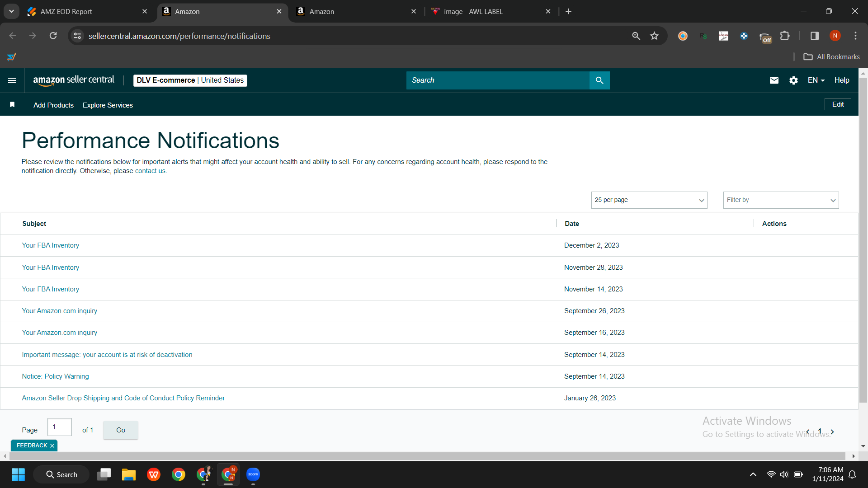Image resolution: width=868 pixels, height=488 pixels.
Task: Click the horizontal scrollbar at page bottom
Action: [x=426, y=456]
